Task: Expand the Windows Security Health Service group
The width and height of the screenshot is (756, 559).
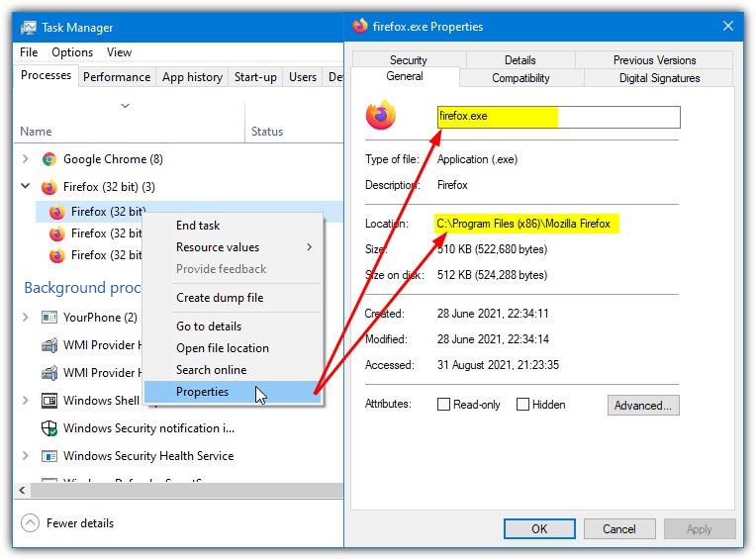Action: (x=26, y=455)
